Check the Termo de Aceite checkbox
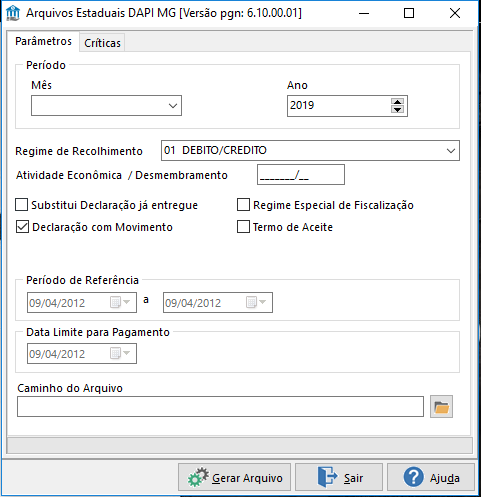 click(x=243, y=227)
